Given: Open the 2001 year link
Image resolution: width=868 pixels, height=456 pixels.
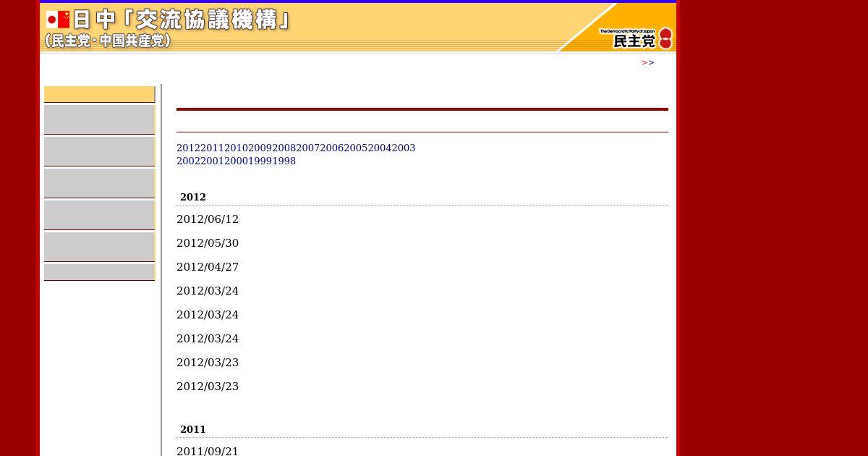Looking at the screenshot, I should pos(212,161).
